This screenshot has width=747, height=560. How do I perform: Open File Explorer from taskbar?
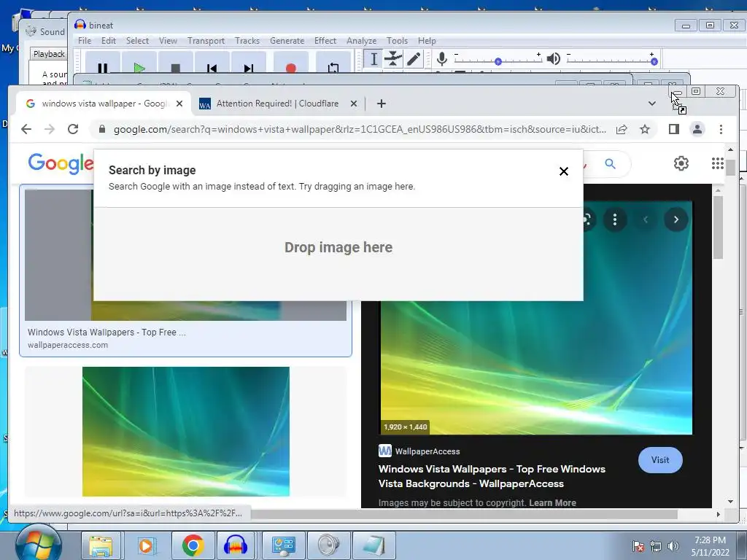tap(101, 545)
